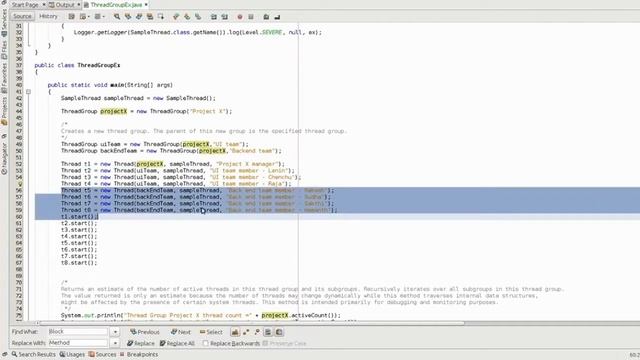Screen dimensions: 640x360
Task: Switch to Output tab
Action: click(x=64, y=5)
